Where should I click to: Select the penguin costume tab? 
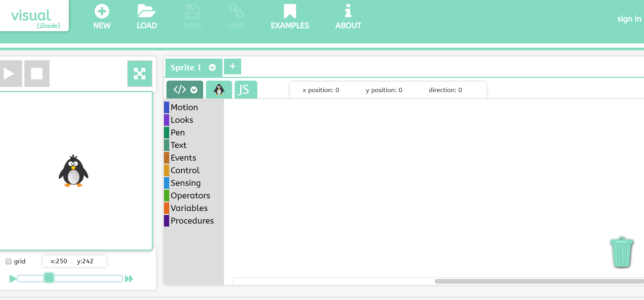(219, 89)
